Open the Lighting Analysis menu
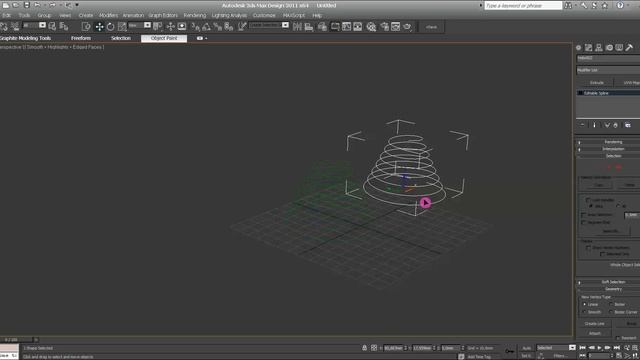 click(x=229, y=15)
